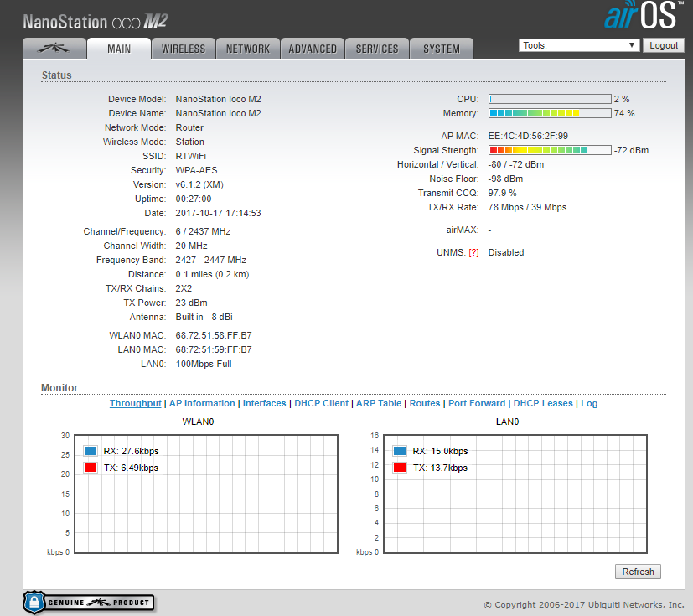
Task: Select the SSID value RTWiFi
Action: coord(191,156)
